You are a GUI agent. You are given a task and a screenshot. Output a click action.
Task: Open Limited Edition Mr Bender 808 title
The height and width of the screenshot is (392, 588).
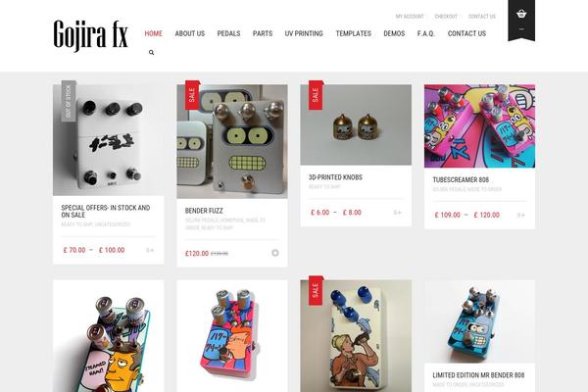pyautogui.click(x=478, y=375)
